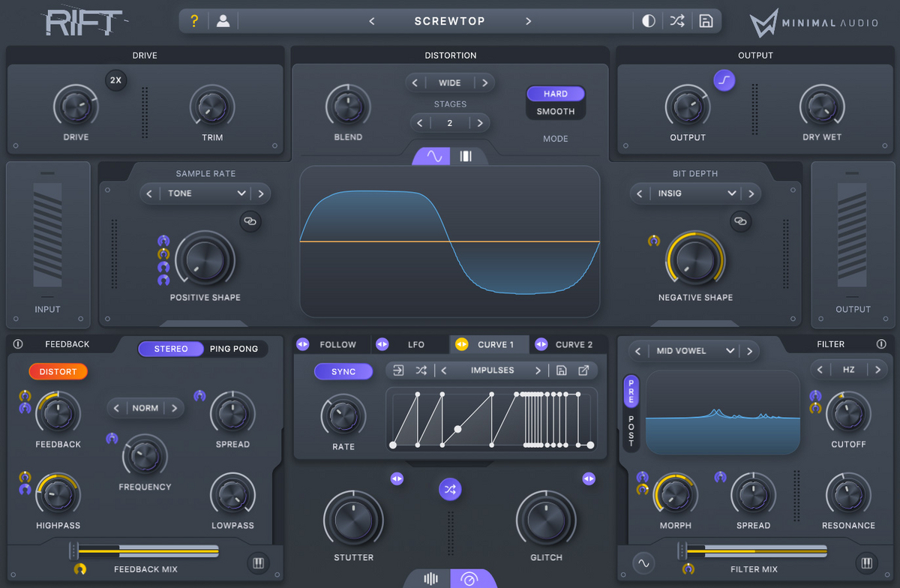Click the Bit Depth link icon
The height and width of the screenshot is (588, 900).
(740, 221)
